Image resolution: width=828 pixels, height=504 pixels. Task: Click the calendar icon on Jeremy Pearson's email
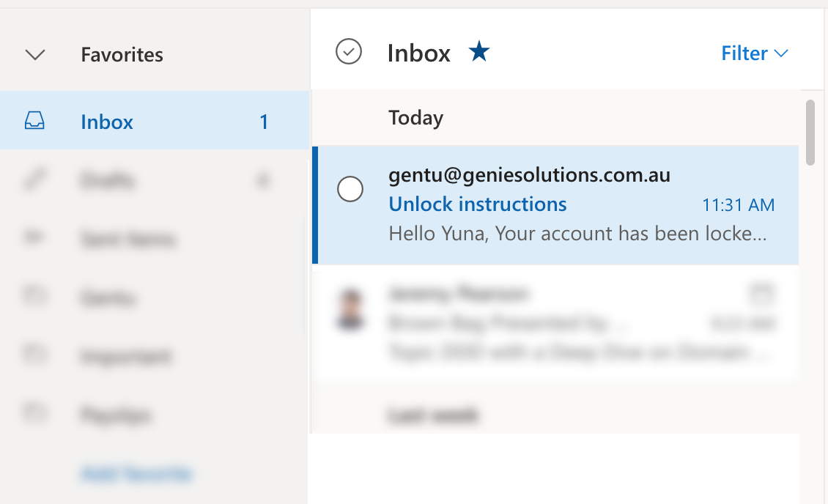tap(763, 293)
